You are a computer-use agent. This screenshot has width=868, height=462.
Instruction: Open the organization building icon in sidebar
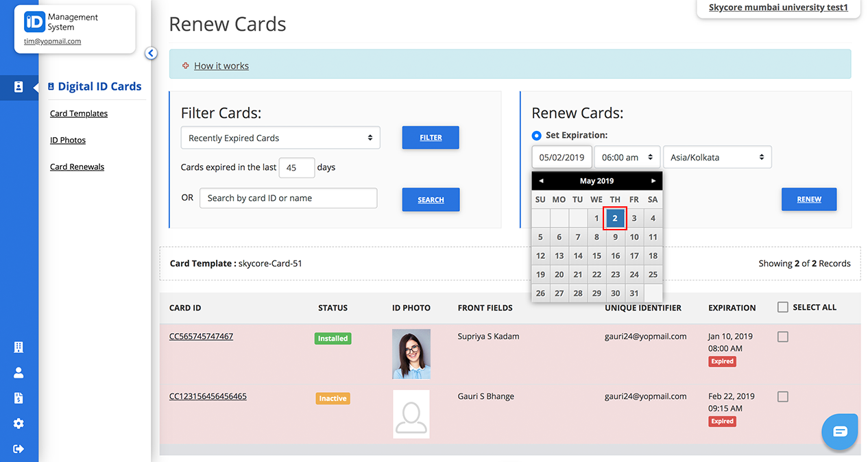point(19,348)
